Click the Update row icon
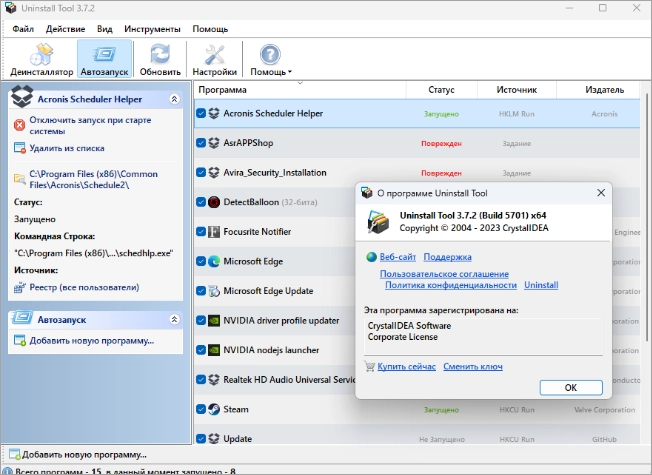652x475 pixels. tap(214, 439)
